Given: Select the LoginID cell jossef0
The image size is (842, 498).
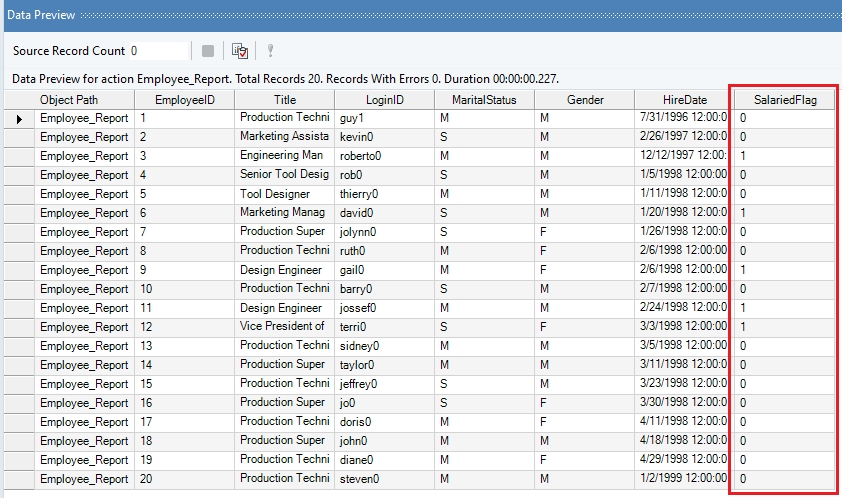Looking at the screenshot, I should 384,308.
